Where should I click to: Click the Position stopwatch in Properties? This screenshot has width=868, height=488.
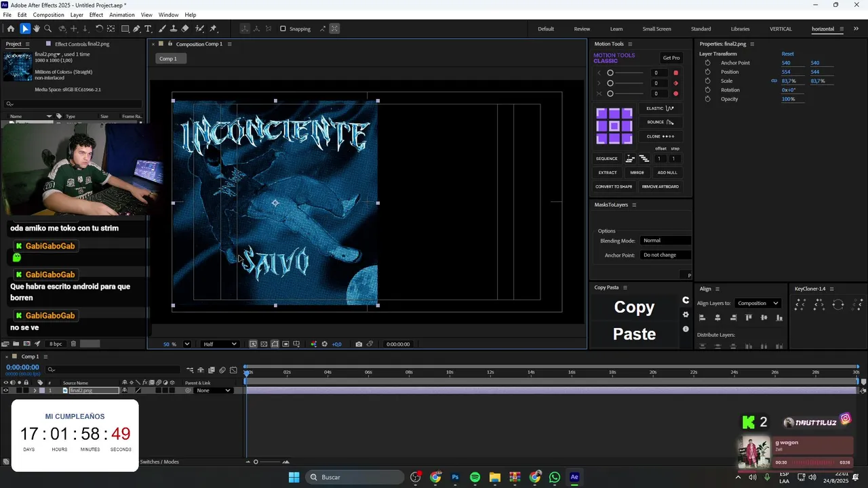coord(707,72)
